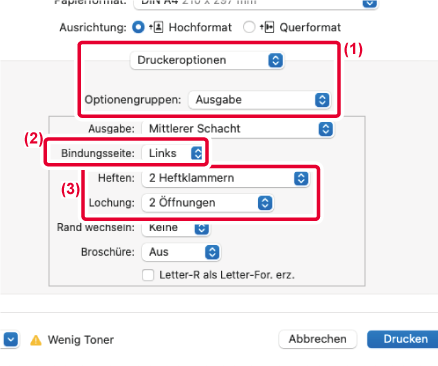
Task: Open the Rand wechseln Keine dropdown
Action: pos(176,228)
